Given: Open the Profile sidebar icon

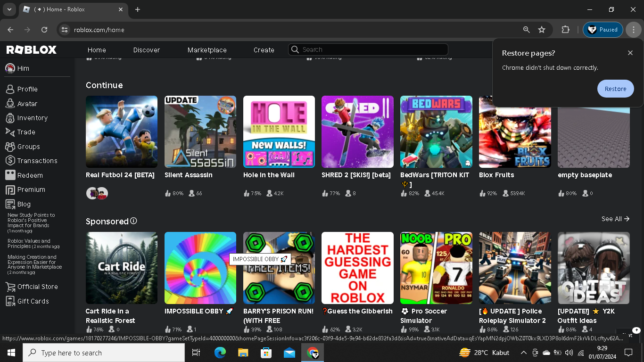Looking at the screenshot, I should (10, 89).
